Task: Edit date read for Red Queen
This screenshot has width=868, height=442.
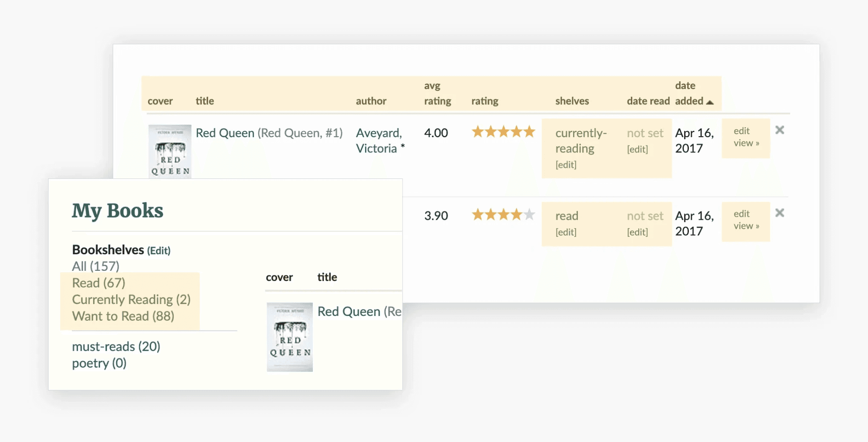Action: [637, 149]
